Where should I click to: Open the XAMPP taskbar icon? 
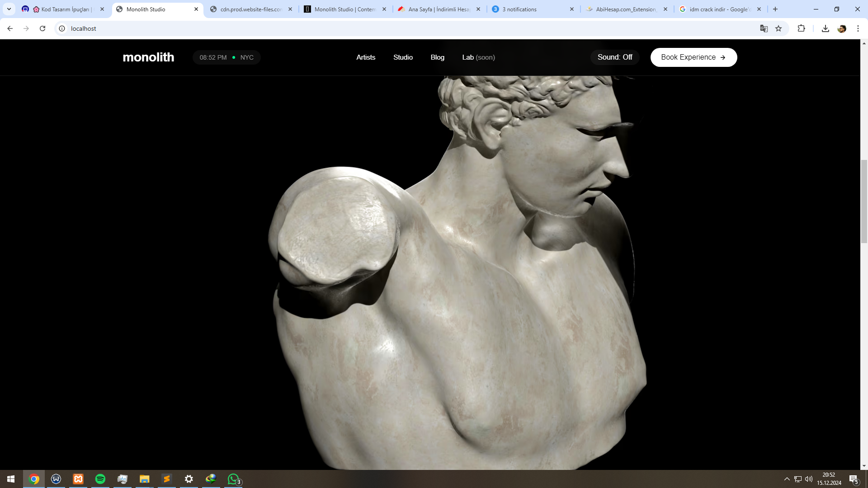[x=78, y=479]
